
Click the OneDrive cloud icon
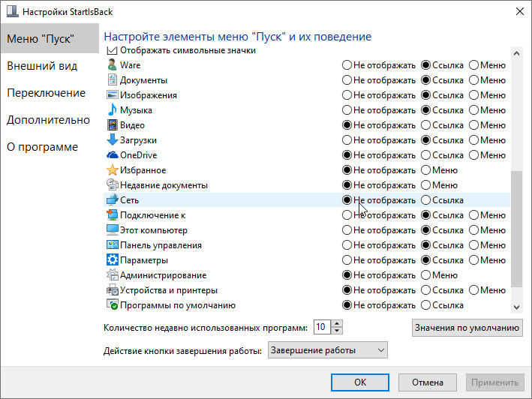coord(113,155)
